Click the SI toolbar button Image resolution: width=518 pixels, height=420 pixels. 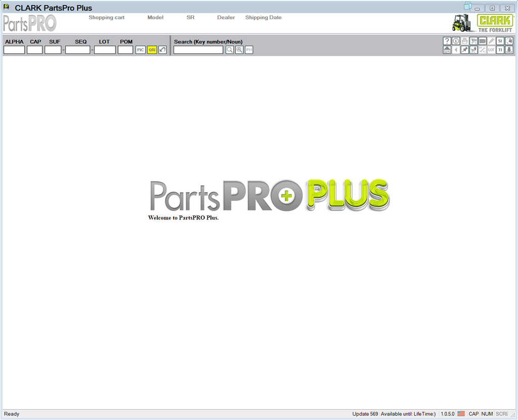pos(500,41)
